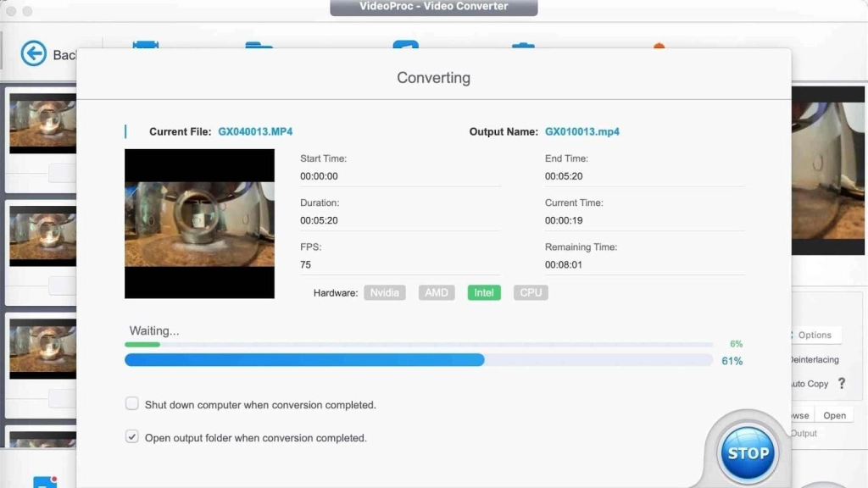The height and width of the screenshot is (488, 868).
Task: Stop the conversion with the STOP button
Action: click(x=748, y=453)
